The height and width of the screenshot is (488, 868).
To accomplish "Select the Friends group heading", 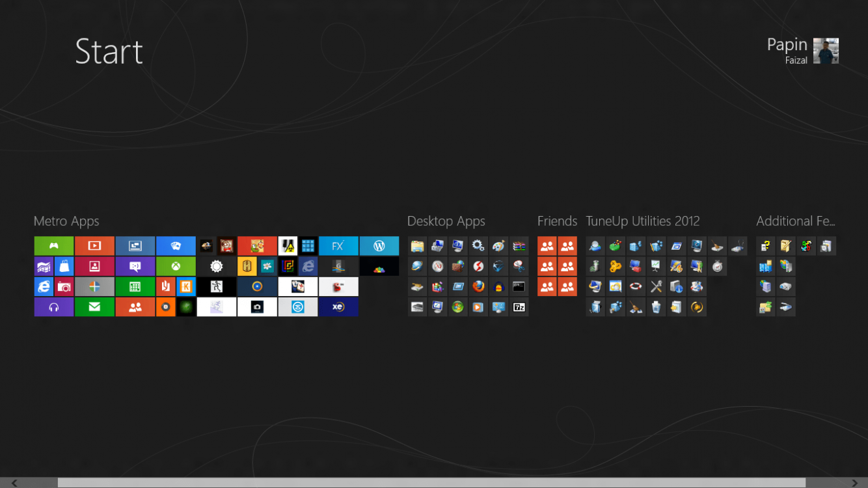I will (557, 221).
